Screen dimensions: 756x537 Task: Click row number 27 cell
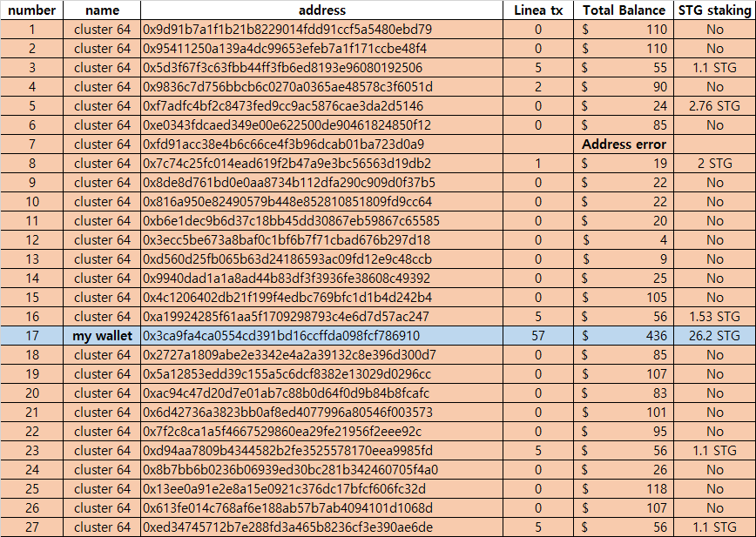coord(32,527)
